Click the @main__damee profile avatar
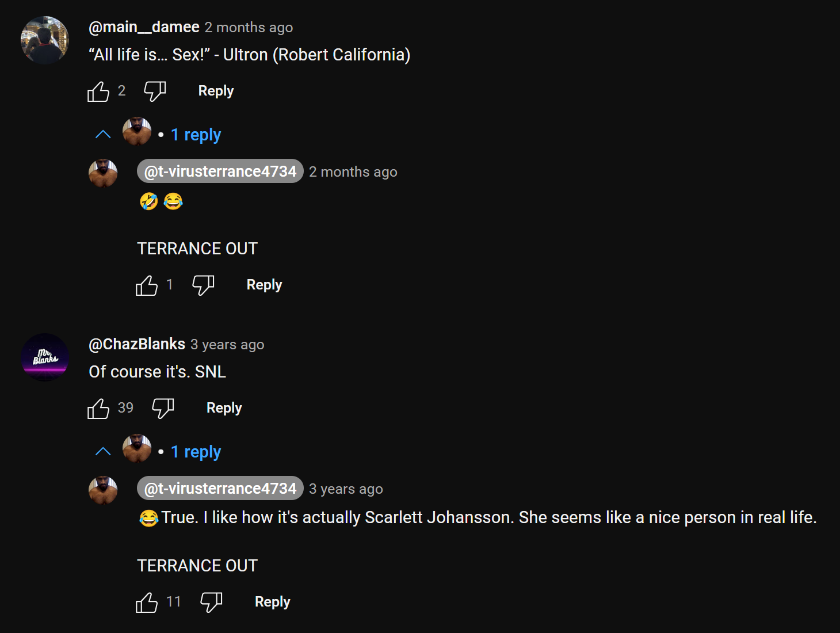Viewport: 840px width, 633px height. 45,40
